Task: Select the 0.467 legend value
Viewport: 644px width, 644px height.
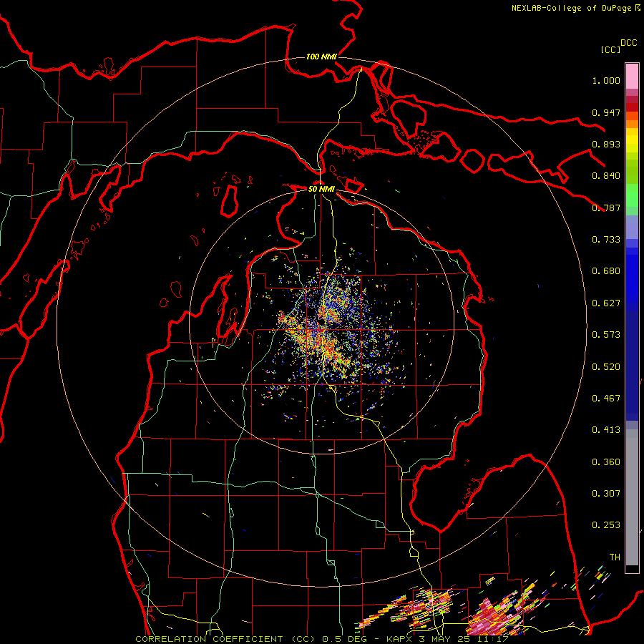Action: (606, 399)
